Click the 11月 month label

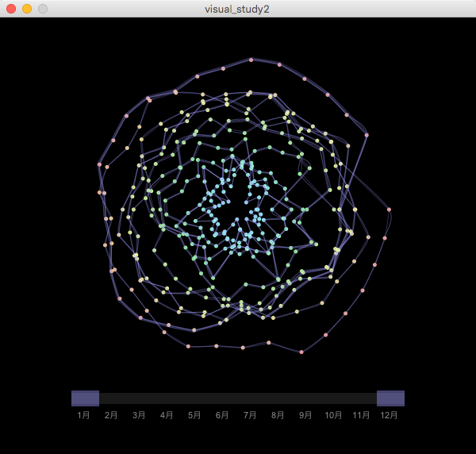[361, 415]
